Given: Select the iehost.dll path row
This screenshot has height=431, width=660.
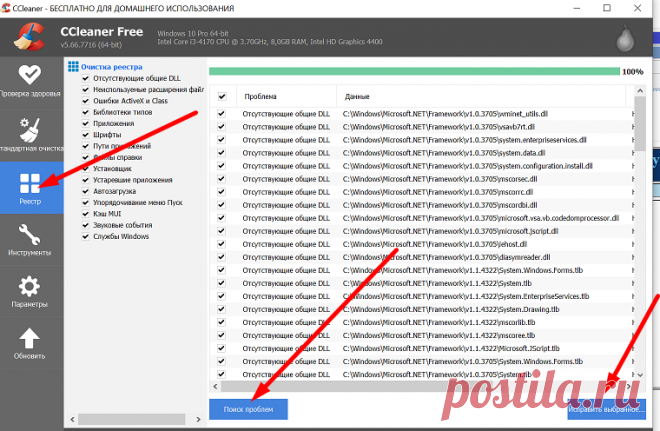Looking at the screenshot, I should [421, 244].
